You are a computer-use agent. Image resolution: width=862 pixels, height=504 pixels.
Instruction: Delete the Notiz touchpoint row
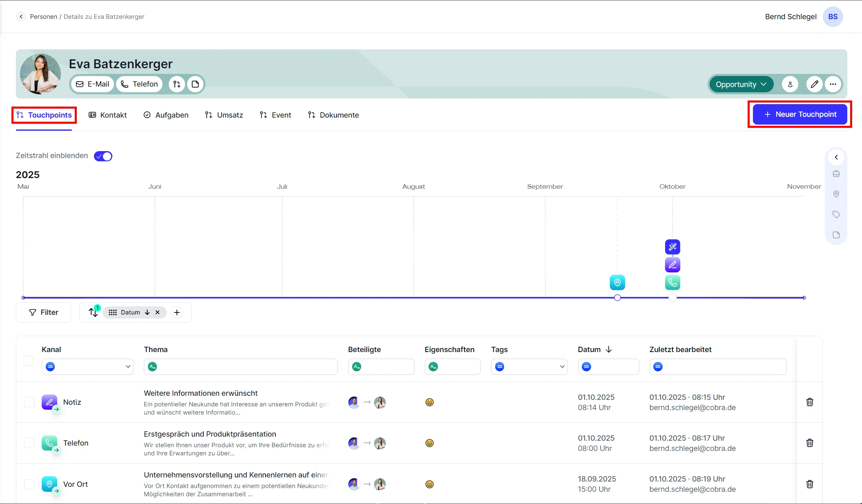809,402
